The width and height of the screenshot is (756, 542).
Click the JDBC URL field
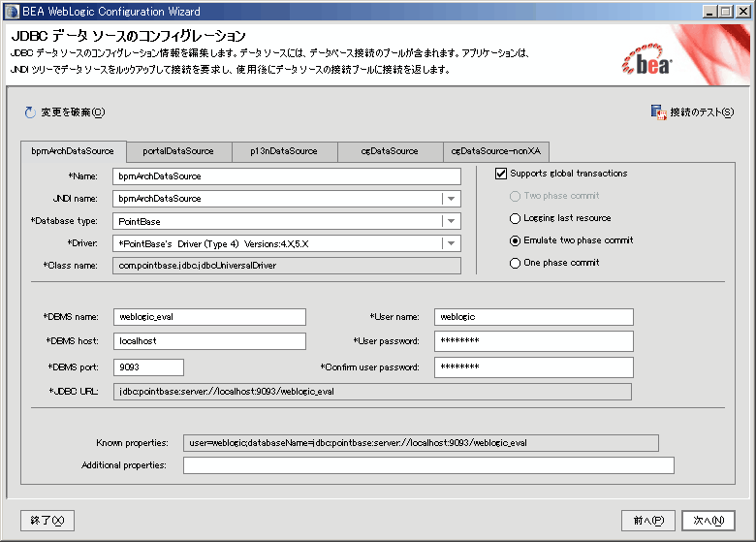[372, 392]
